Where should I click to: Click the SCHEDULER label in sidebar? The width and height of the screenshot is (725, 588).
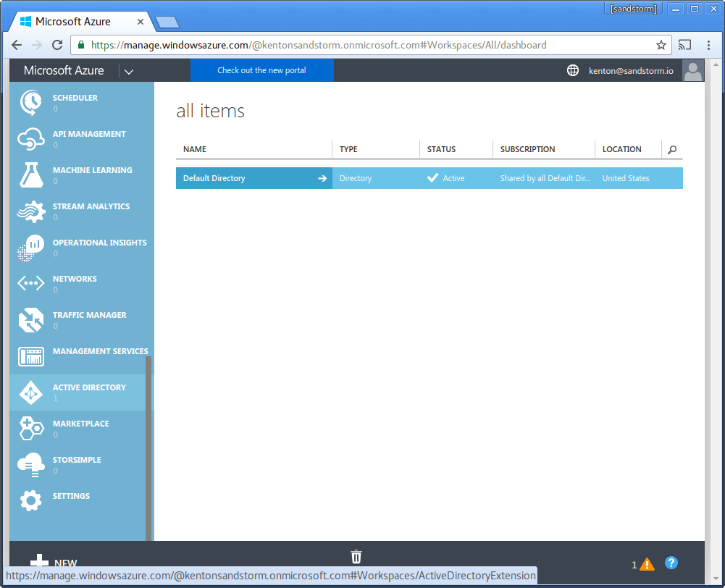click(x=75, y=98)
